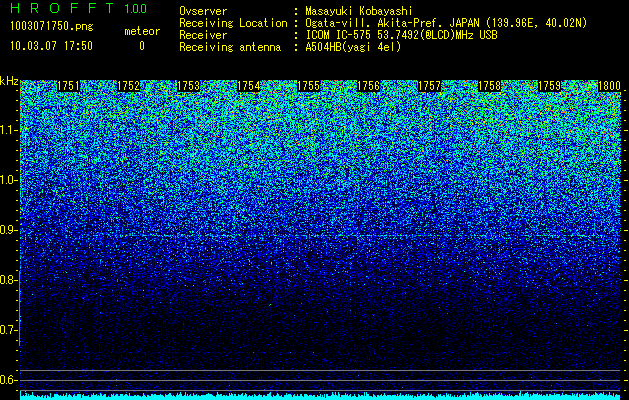Click the 1752 time marker
This screenshot has height=400, width=629.
coord(129,86)
